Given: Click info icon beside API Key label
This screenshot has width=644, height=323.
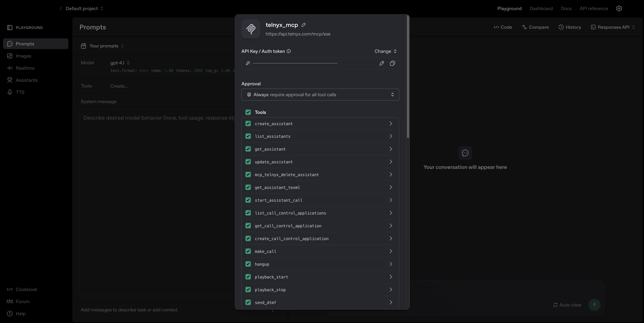Looking at the screenshot, I should [x=289, y=51].
